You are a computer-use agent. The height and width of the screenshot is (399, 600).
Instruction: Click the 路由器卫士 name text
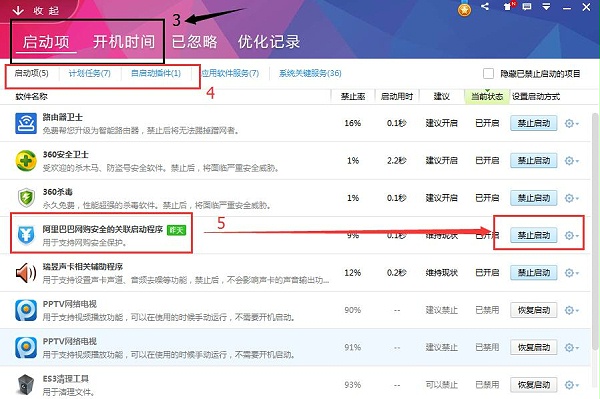tap(62, 117)
